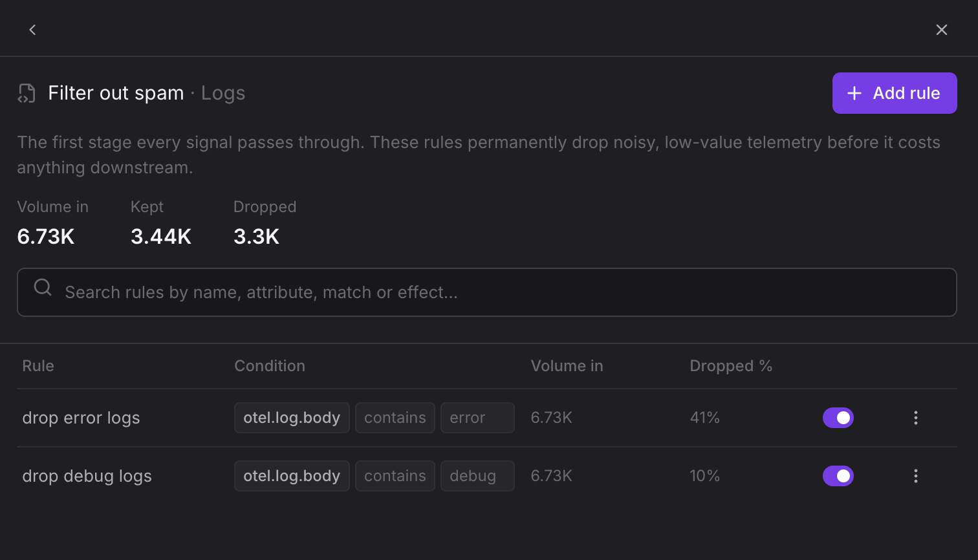Screen dimensions: 978x560
Task: Open kebab menu for drop error logs
Action: click(916, 418)
